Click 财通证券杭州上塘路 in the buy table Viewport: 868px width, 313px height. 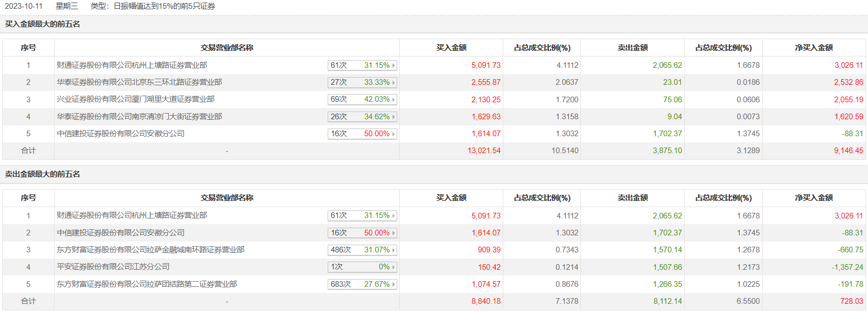click(x=132, y=65)
